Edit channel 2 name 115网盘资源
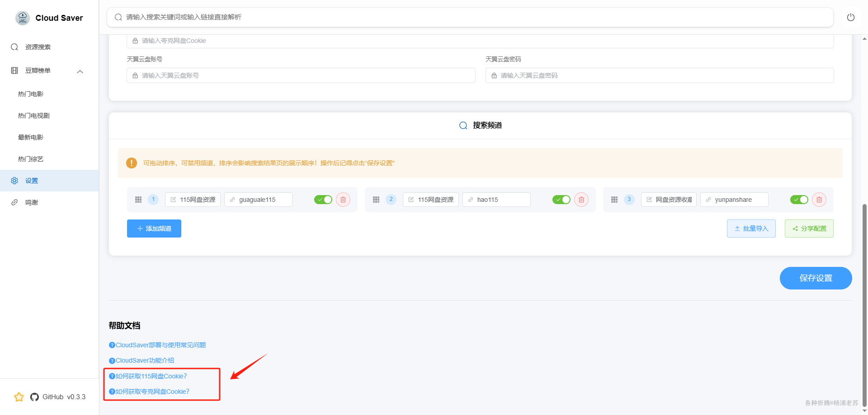868x415 pixels. [431, 200]
